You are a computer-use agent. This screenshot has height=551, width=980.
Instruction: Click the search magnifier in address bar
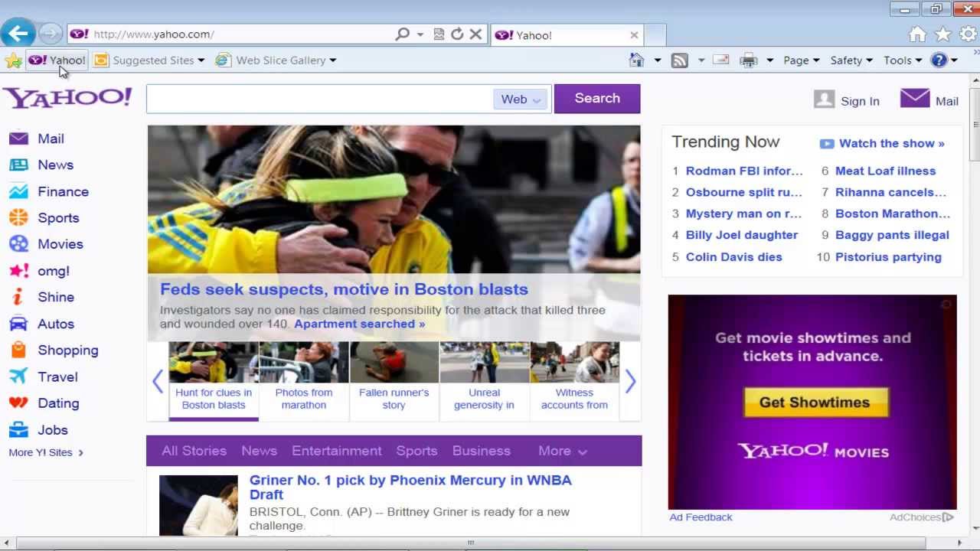[402, 34]
